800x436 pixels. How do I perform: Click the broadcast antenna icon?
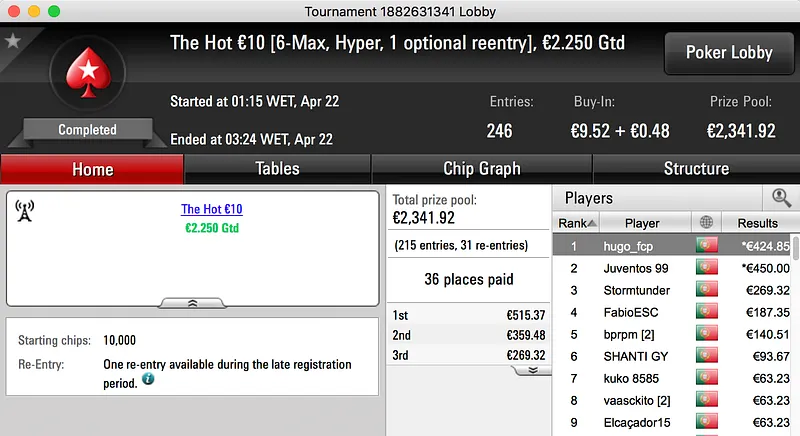pyautogui.click(x=26, y=211)
